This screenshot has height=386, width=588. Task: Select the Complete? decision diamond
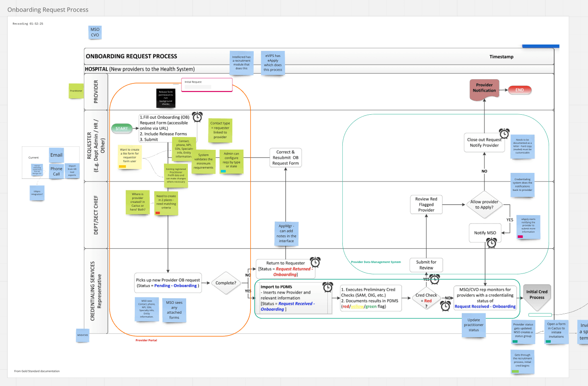(226, 283)
